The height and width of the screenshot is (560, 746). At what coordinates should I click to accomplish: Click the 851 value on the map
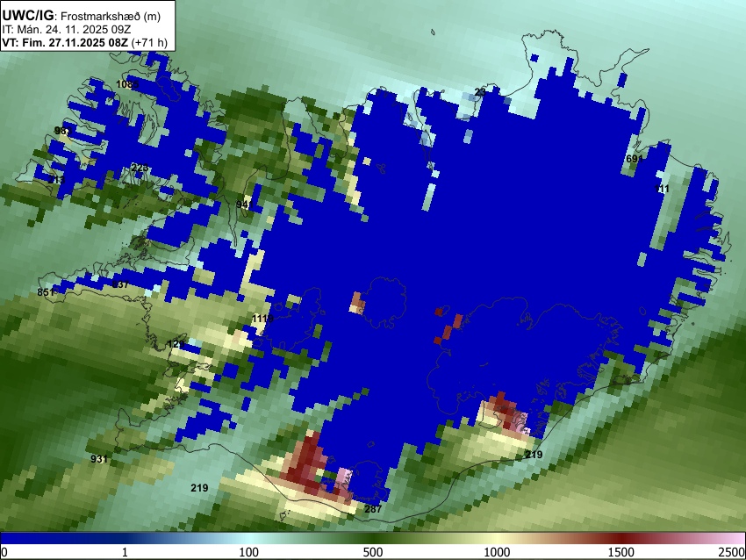(x=46, y=292)
